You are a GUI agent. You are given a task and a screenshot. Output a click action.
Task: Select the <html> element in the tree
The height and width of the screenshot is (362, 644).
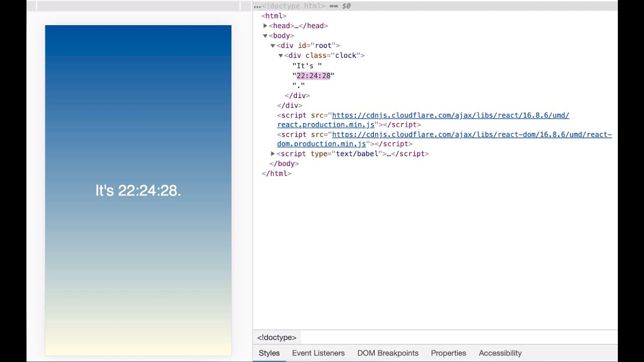(274, 16)
